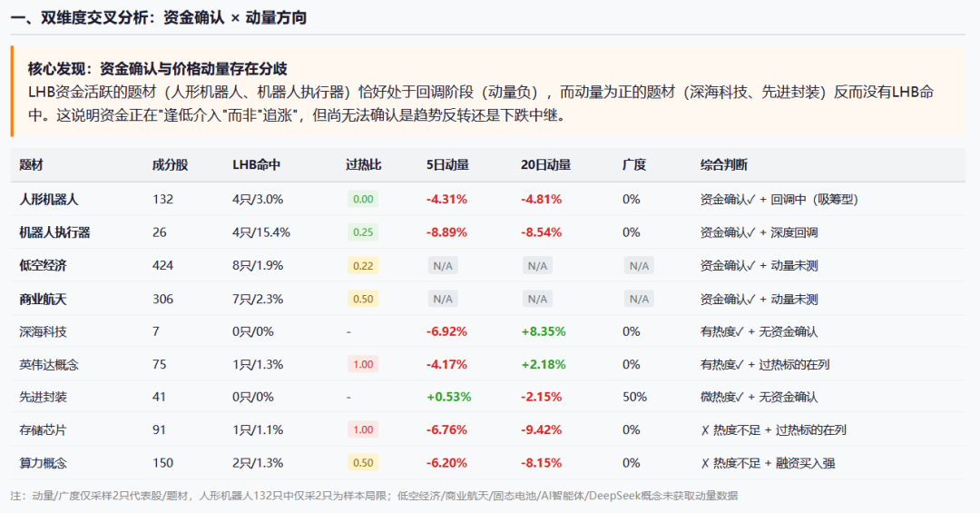Click 先进封装 +0.53% 5-day momentum value

click(449, 398)
